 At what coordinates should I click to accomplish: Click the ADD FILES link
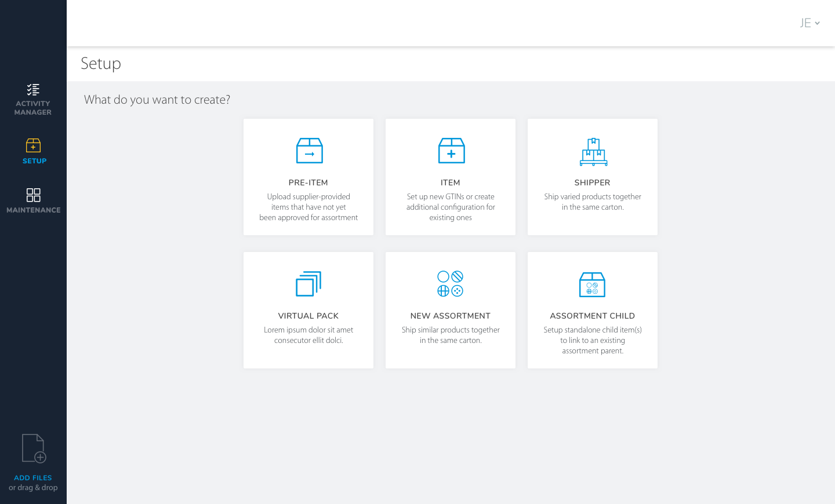click(33, 478)
